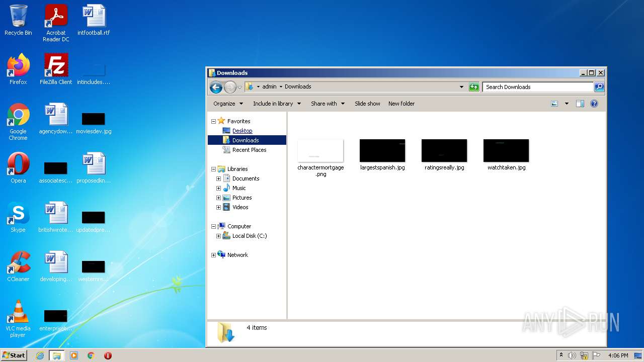
Task: Launch Opera desktop shortcut
Action: pos(18,168)
